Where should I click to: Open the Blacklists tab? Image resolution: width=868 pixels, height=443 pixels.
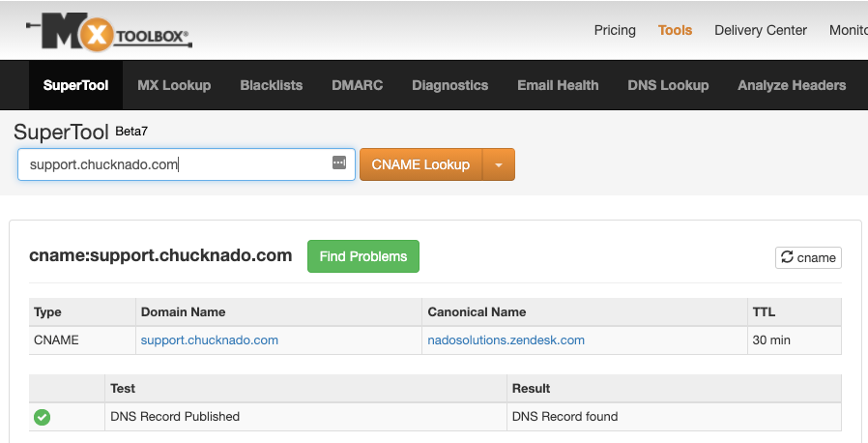pos(272,85)
